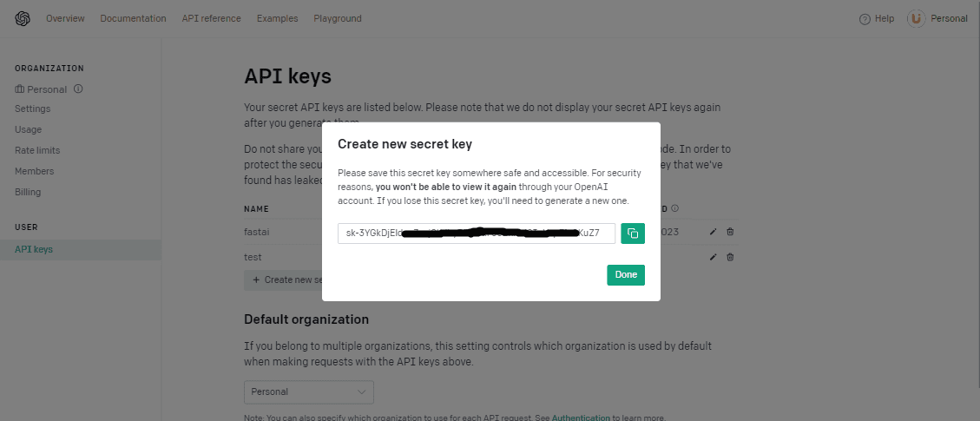Select the secret key text field
This screenshot has width=980, height=421.
point(477,234)
